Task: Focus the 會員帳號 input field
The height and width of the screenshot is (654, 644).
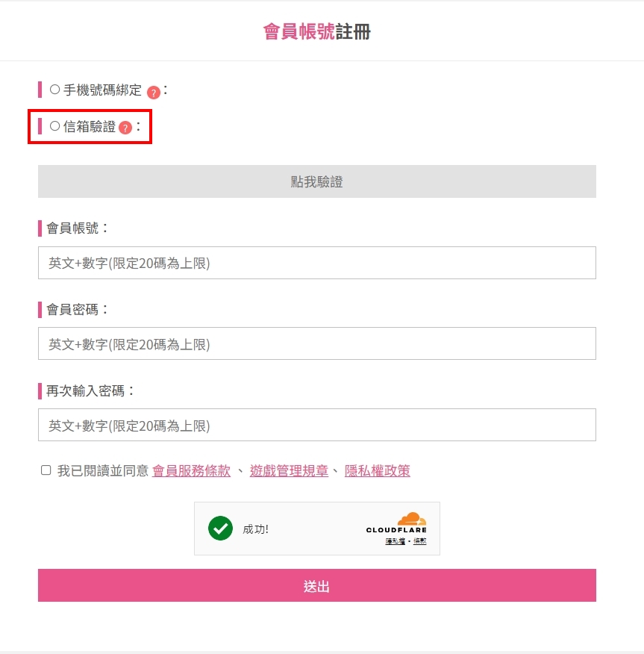Action: [317, 263]
